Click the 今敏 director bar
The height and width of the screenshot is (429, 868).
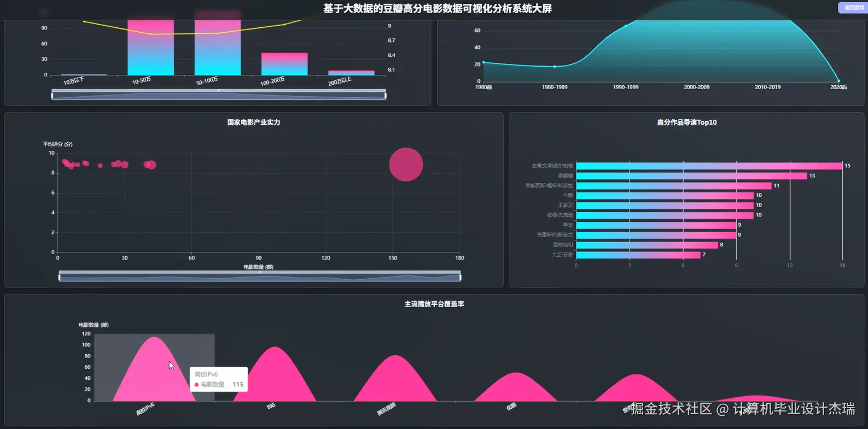[x=665, y=195]
